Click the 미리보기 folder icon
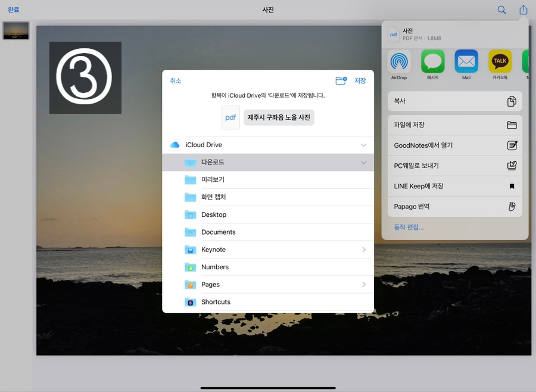Screen dimensions: 536x392 tap(191, 179)
